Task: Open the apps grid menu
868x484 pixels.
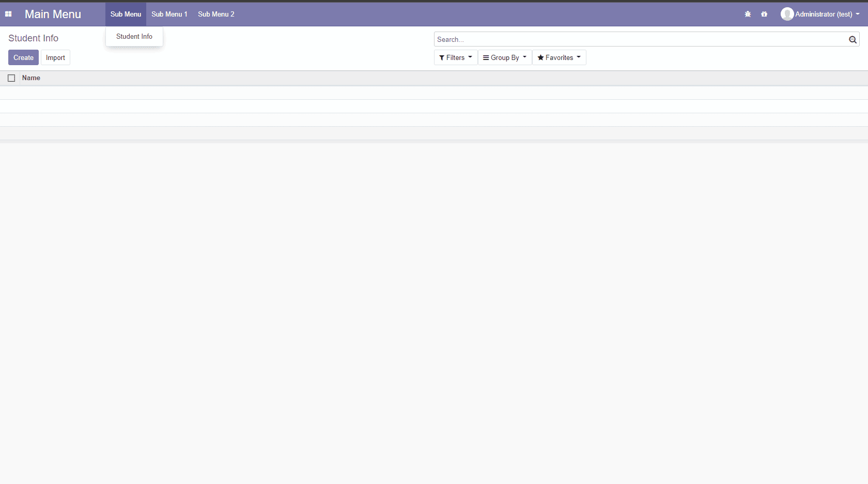Action: [8, 14]
